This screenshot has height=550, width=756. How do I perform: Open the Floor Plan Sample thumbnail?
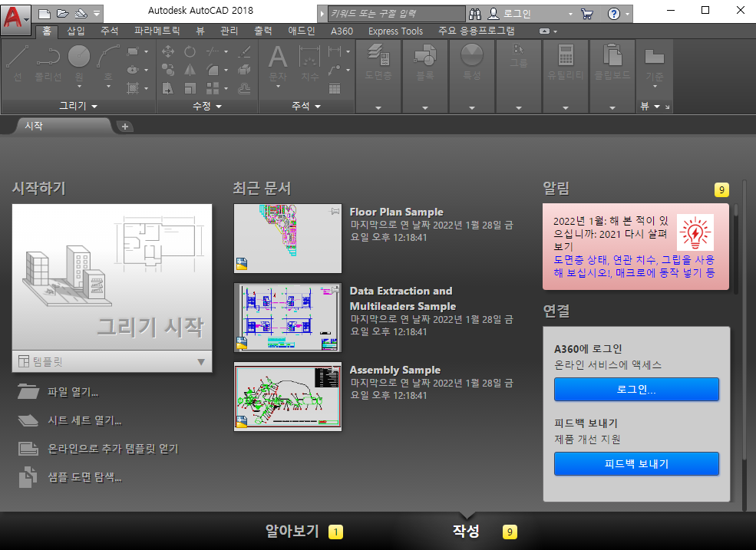(x=288, y=238)
